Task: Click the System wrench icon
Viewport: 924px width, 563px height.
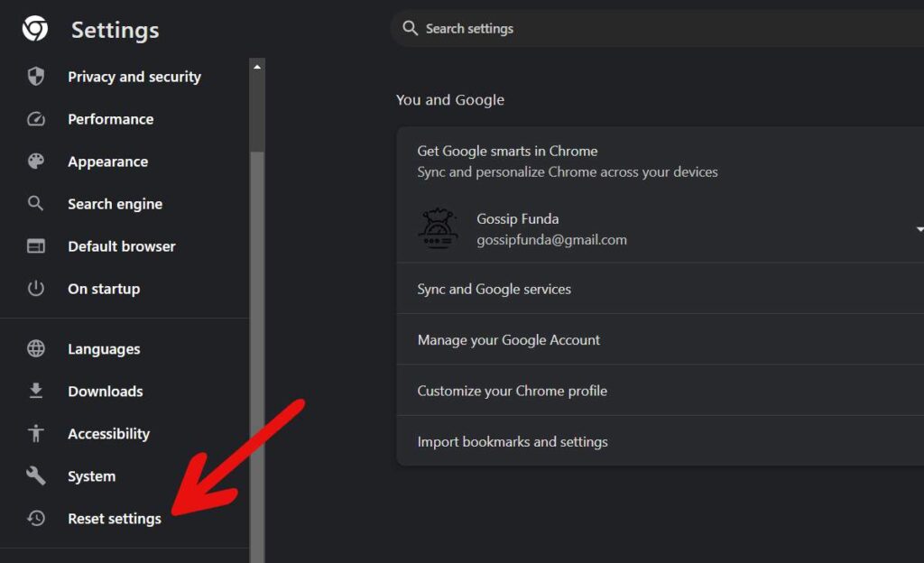Action: (x=36, y=475)
